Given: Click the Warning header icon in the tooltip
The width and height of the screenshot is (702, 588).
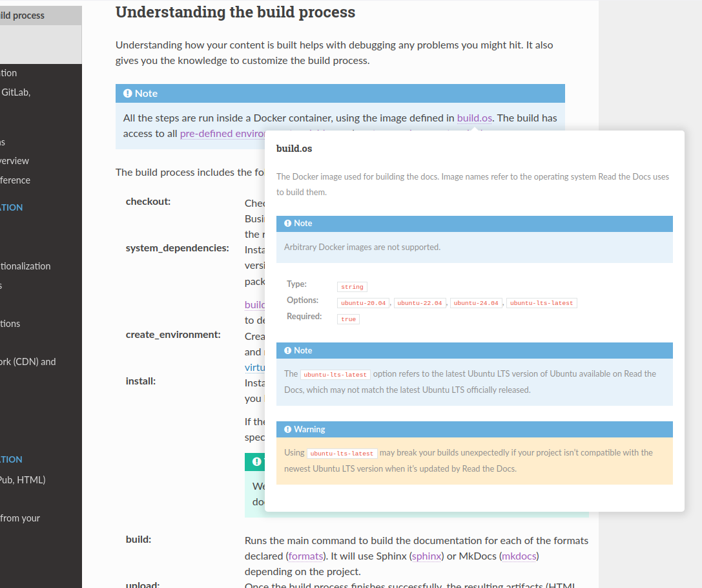Looking at the screenshot, I should [x=288, y=430].
